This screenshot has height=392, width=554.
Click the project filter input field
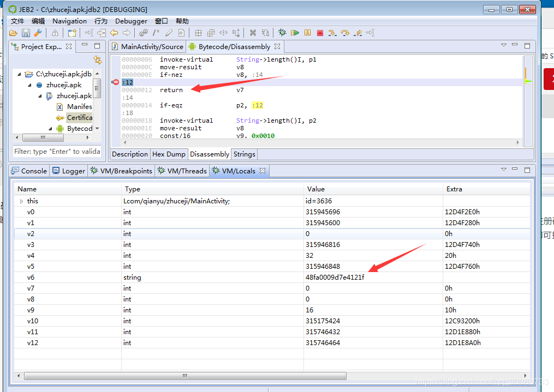click(57, 152)
